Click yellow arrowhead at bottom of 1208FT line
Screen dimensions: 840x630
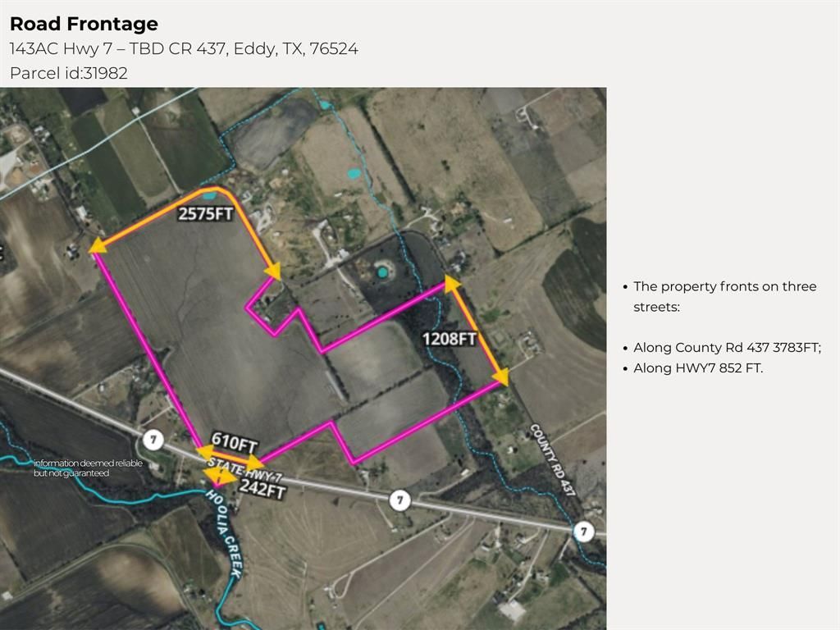point(500,376)
